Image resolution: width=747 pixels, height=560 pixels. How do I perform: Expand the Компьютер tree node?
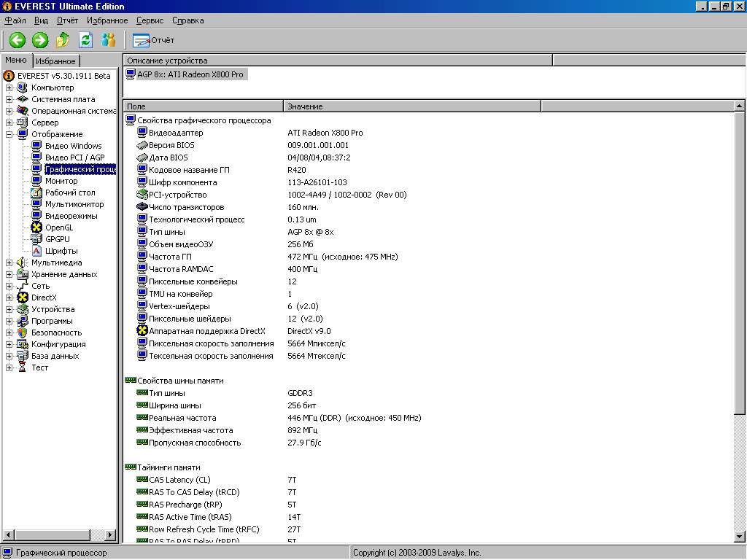9,87
